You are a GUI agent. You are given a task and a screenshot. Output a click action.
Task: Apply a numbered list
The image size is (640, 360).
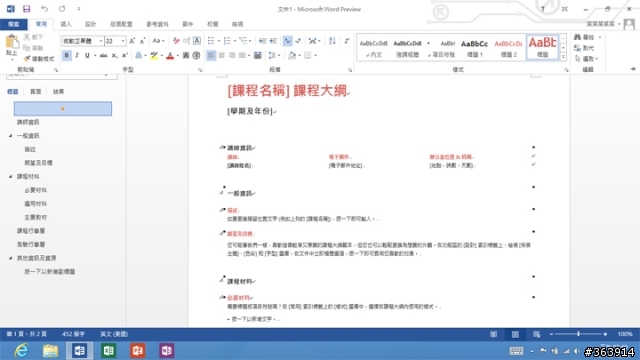[227, 41]
